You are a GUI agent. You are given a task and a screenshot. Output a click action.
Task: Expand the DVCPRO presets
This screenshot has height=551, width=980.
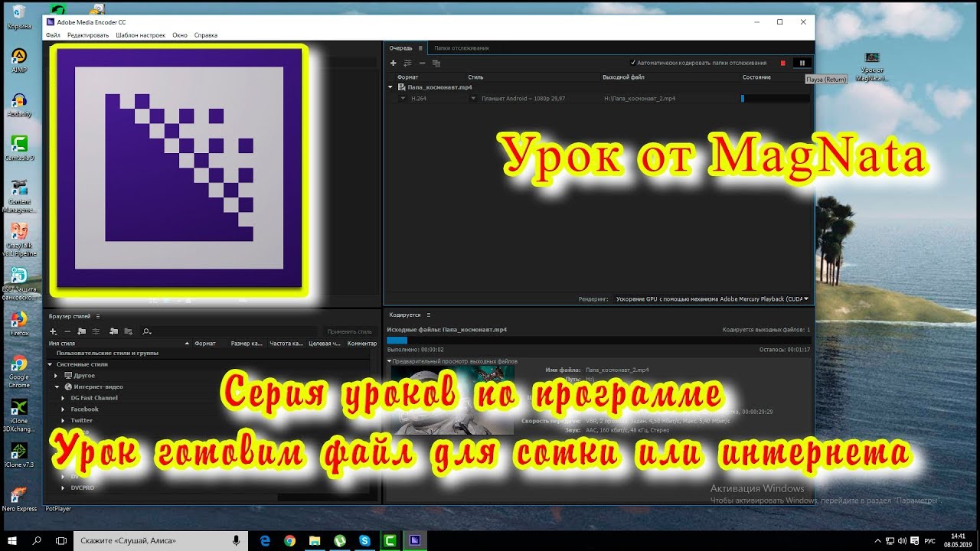[x=63, y=487]
